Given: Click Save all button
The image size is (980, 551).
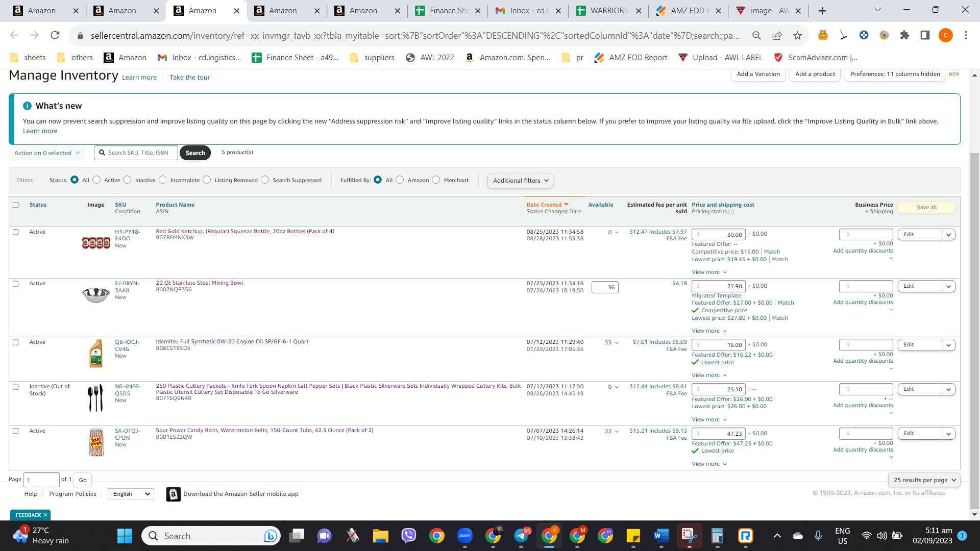Looking at the screenshot, I should click(926, 208).
